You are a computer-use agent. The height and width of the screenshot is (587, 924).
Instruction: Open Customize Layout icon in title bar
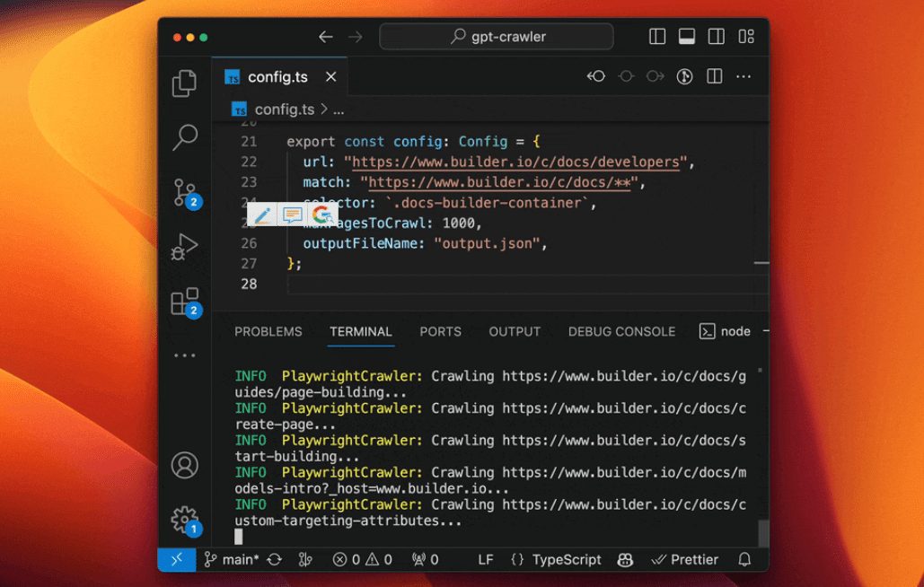point(746,37)
